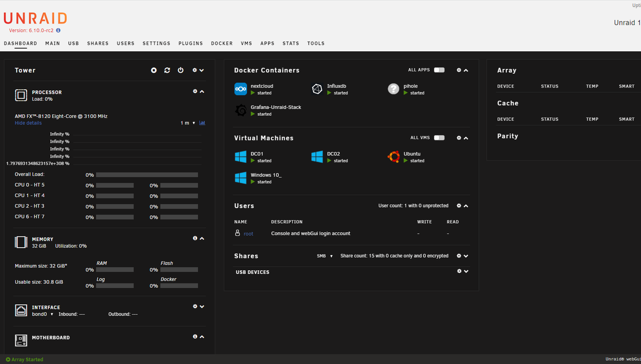Click the DC01 Windows VM icon
Image resolution: width=641 pixels, height=364 pixels.
(x=240, y=157)
